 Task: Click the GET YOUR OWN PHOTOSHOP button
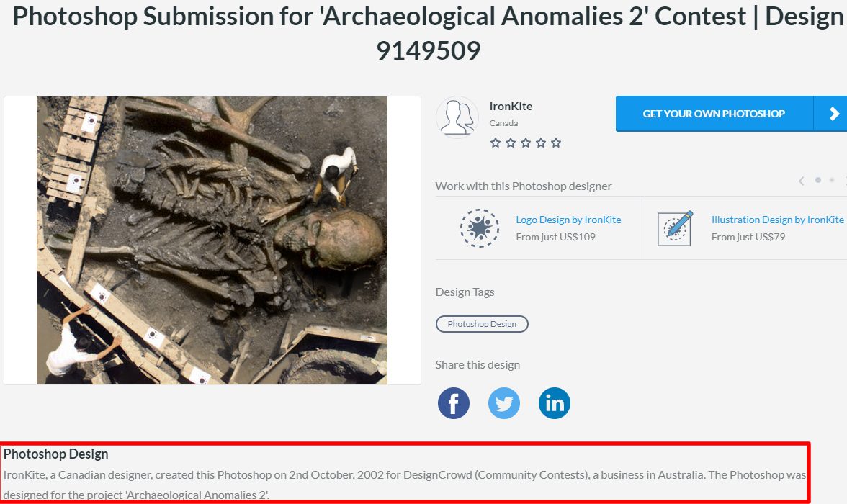[714, 114]
